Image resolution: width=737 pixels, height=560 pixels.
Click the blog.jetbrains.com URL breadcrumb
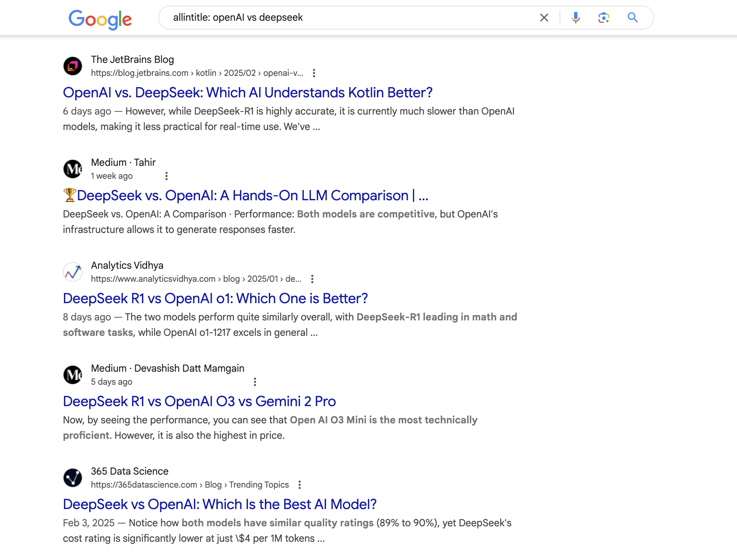(x=197, y=73)
